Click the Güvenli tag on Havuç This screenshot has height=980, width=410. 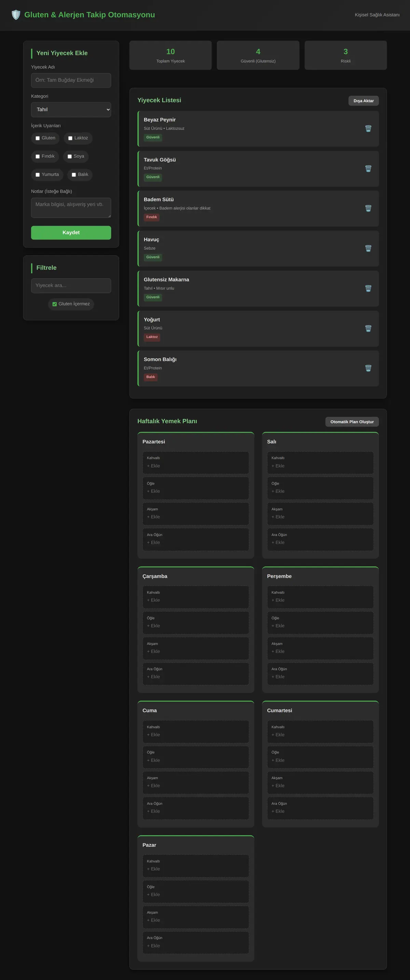click(153, 257)
